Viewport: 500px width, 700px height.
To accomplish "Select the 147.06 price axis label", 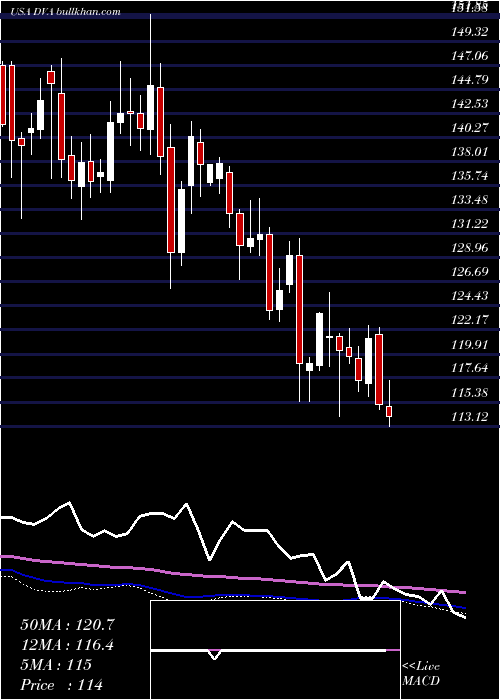I will click(470, 55).
